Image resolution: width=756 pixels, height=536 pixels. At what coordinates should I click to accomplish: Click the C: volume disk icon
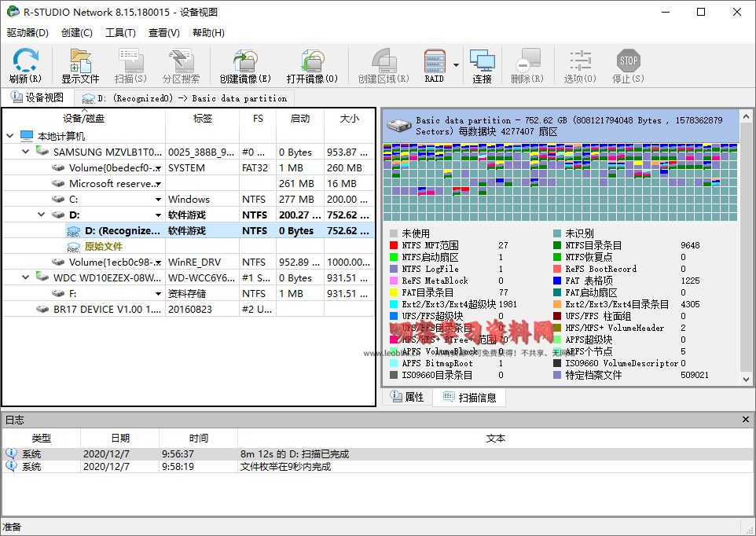(58, 199)
